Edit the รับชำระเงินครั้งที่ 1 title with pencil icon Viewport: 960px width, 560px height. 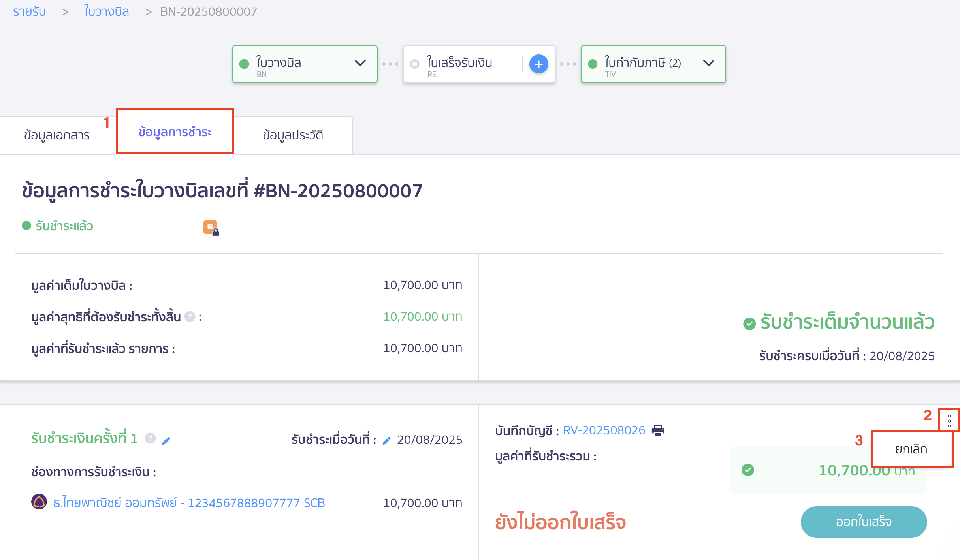[x=166, y=440]
